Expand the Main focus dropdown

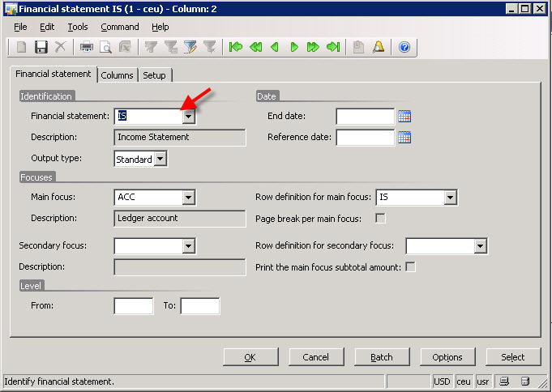(188, 197)
